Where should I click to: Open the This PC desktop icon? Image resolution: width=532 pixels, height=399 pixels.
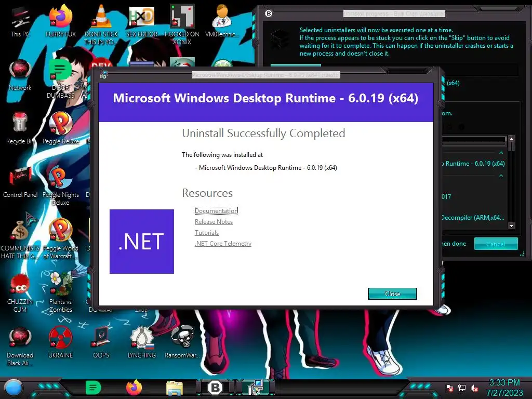coord(20,21)
